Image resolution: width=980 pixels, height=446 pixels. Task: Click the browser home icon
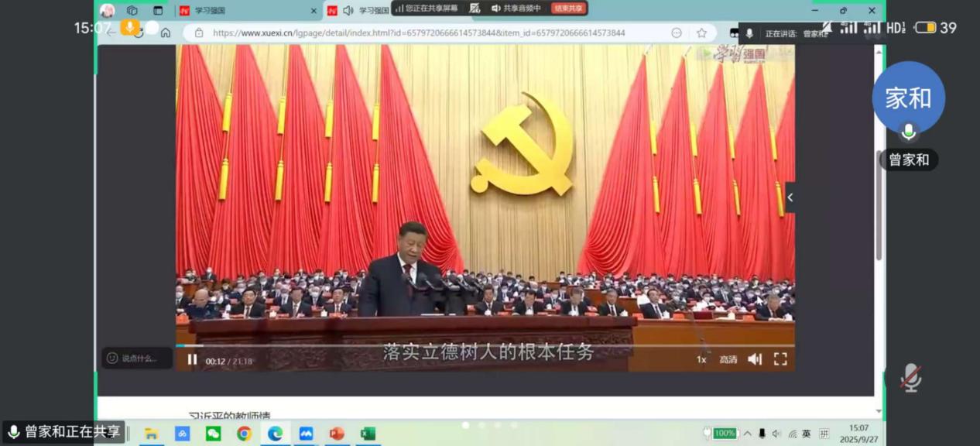point(166,33)
